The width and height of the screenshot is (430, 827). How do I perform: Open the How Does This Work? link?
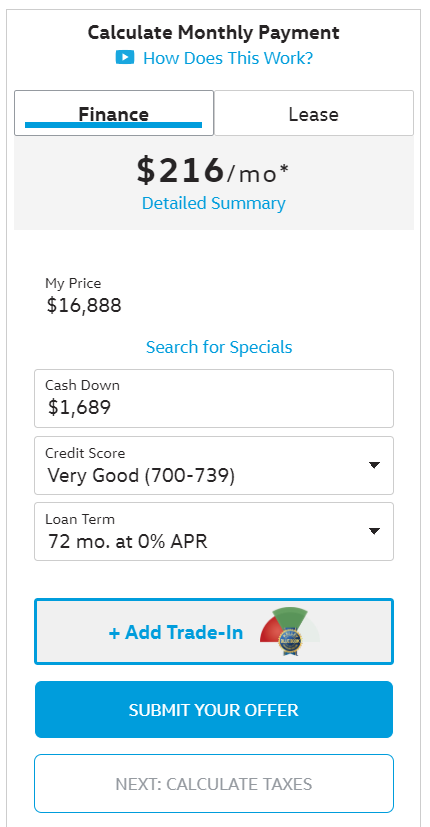[228, 57]
